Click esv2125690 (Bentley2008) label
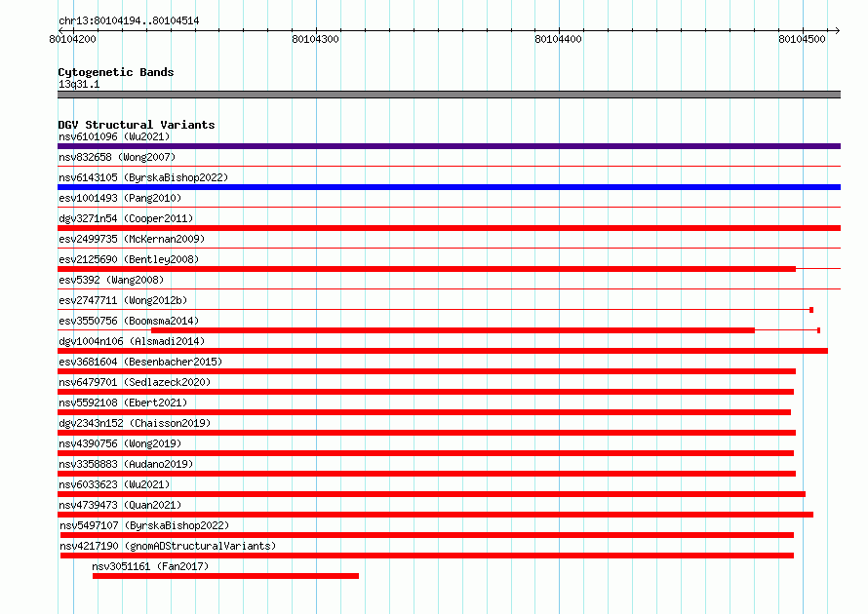 (129, 259)
